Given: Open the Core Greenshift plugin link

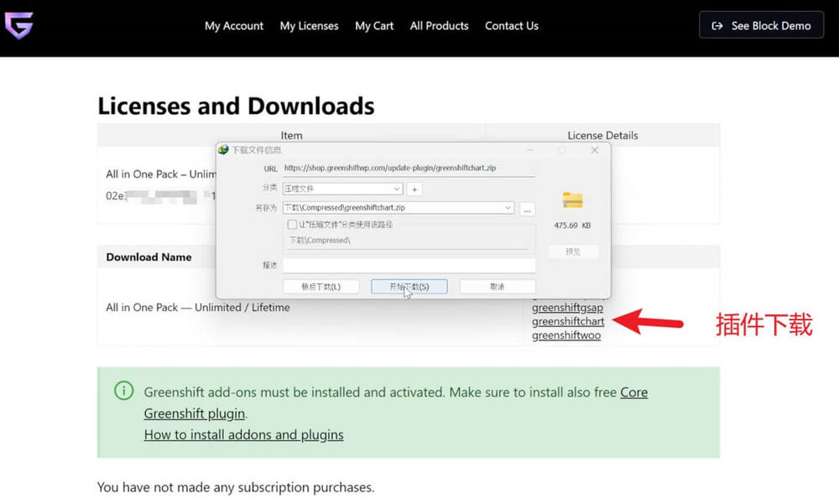Looking at the screenshot, I should [634, 392].
